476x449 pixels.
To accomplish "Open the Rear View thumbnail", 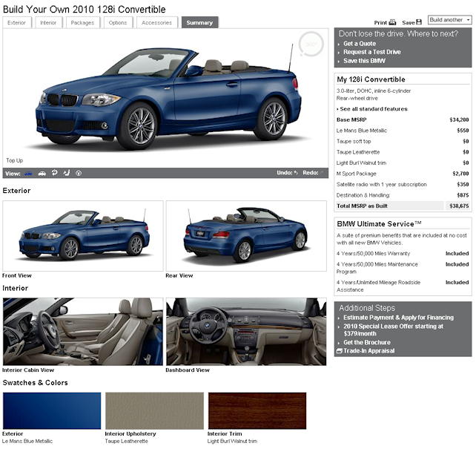I will pos(246,236).
